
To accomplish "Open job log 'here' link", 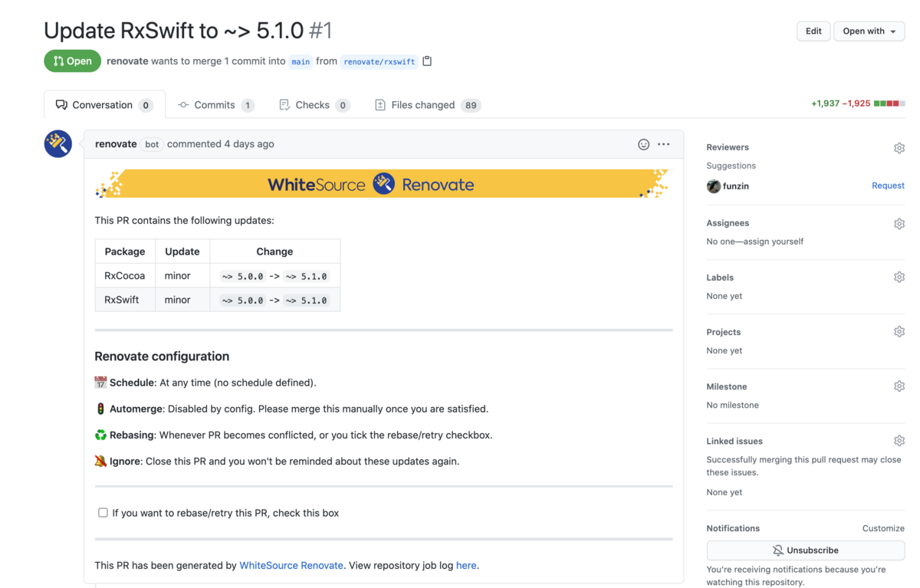I will pyautogui.click(x=466, y=565).
